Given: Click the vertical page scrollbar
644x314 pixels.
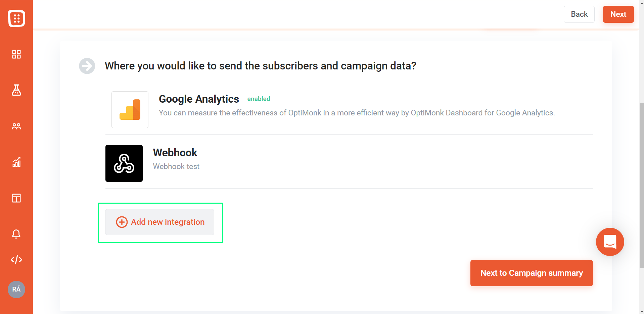Looking at the screenshot, I should (x=641, y=185).
